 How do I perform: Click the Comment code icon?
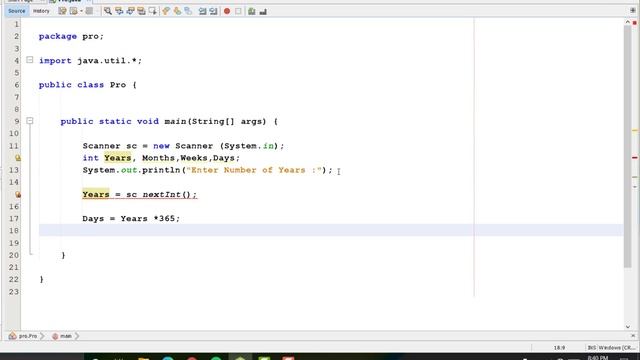pos(252,11)
